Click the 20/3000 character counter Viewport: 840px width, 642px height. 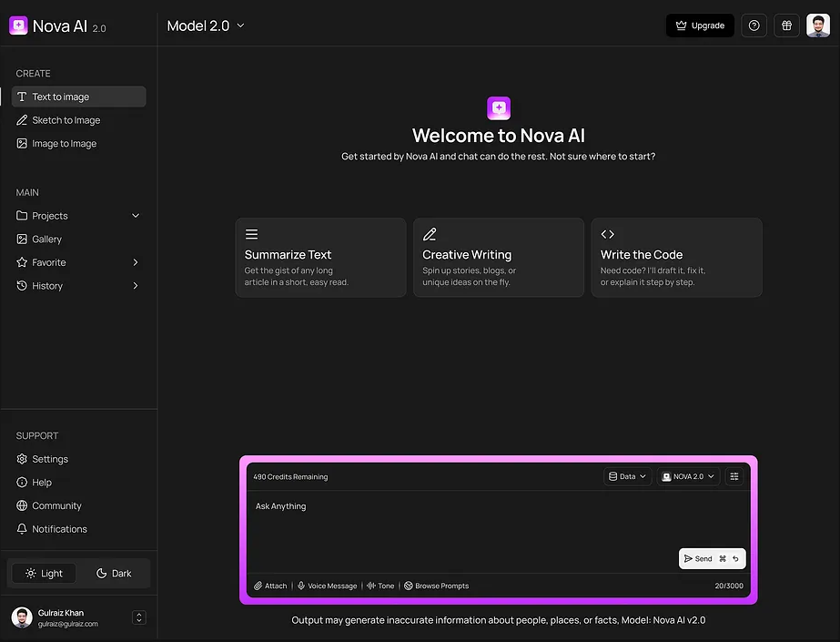729,586
